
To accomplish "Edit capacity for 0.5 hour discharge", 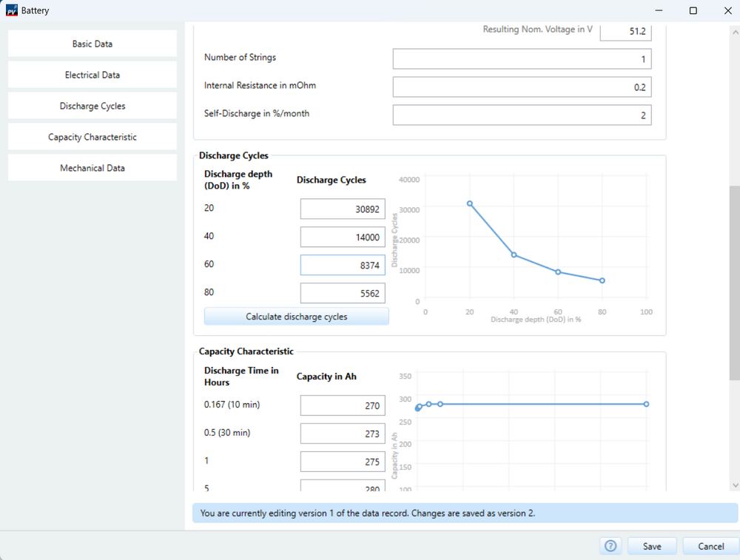I will pos(343,434).
